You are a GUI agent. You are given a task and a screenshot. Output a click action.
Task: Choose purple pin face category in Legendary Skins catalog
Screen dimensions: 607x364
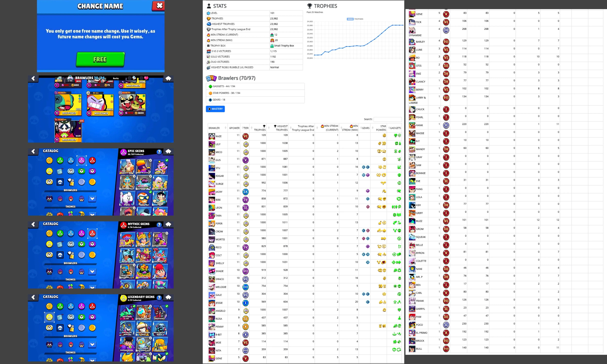point(92,317)
